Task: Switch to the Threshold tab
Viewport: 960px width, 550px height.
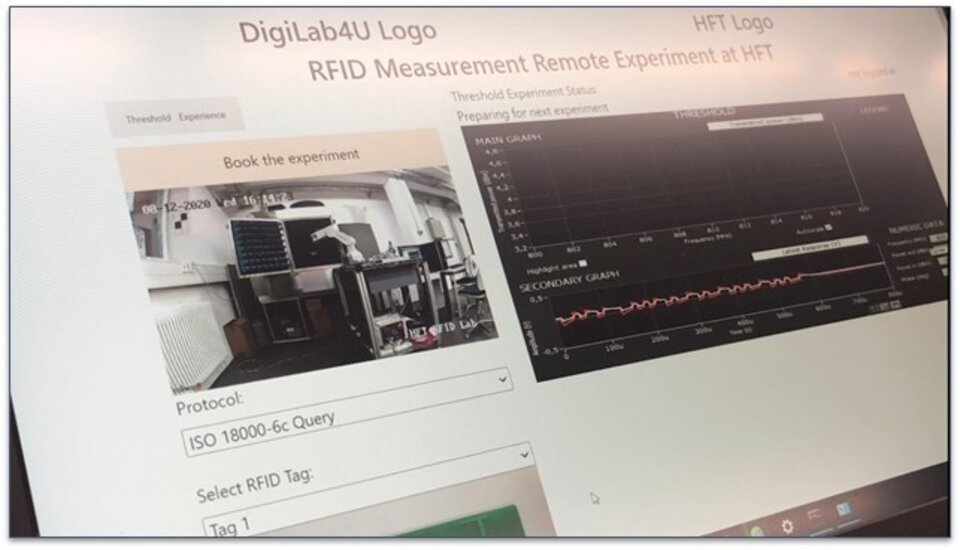Action: coord(148,118)
